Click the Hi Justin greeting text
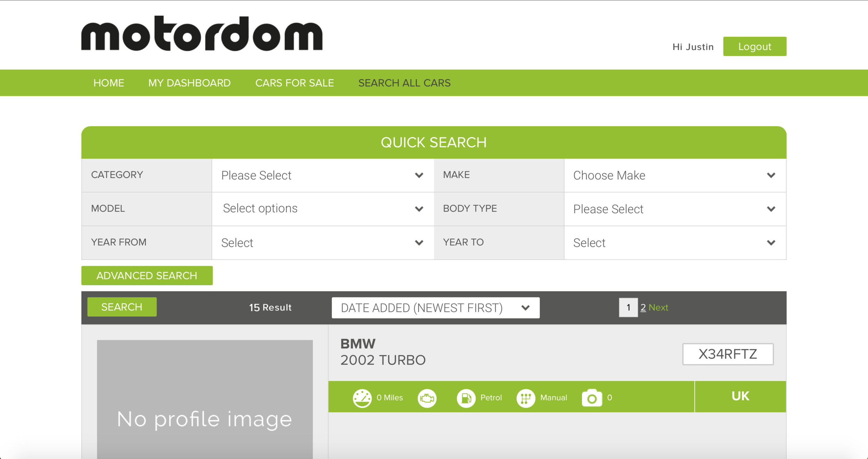 [693, 47]
